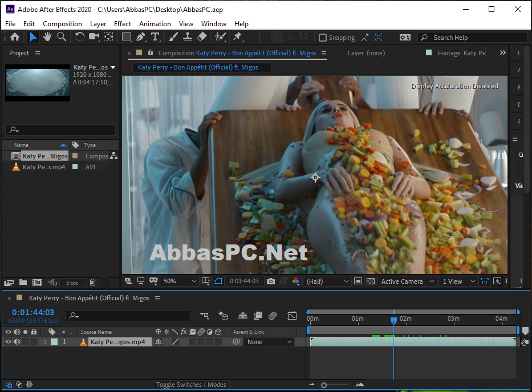Open the Parent & Link None dropdown
The height and width of the screenshot is (392, 532).
click(269, 342)
